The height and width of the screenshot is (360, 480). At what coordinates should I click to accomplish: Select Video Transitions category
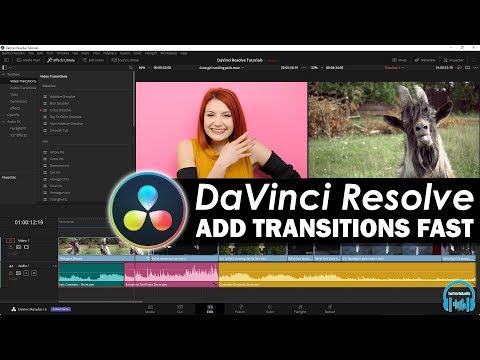[x=22, y=81]
